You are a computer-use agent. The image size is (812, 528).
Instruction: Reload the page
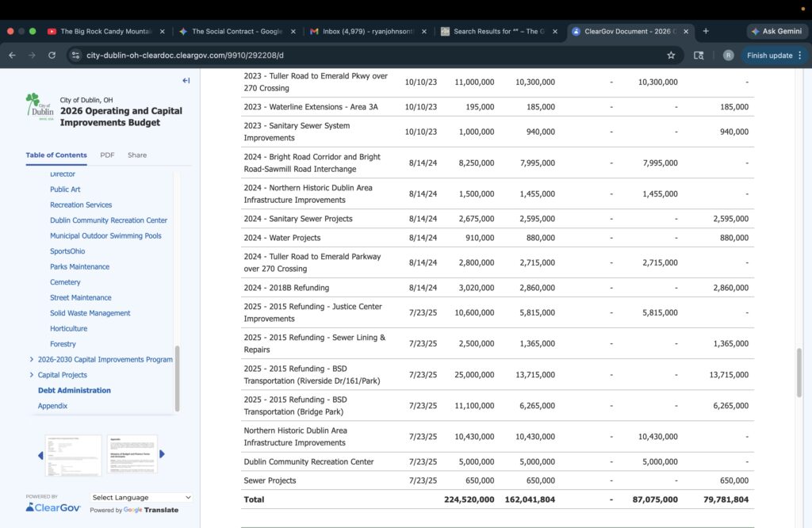point(52,55)
